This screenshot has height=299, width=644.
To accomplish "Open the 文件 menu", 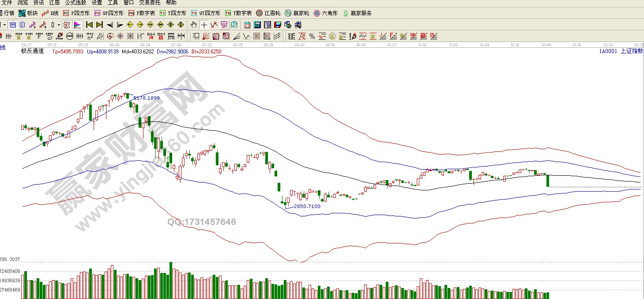I will [x=7, y=3].
